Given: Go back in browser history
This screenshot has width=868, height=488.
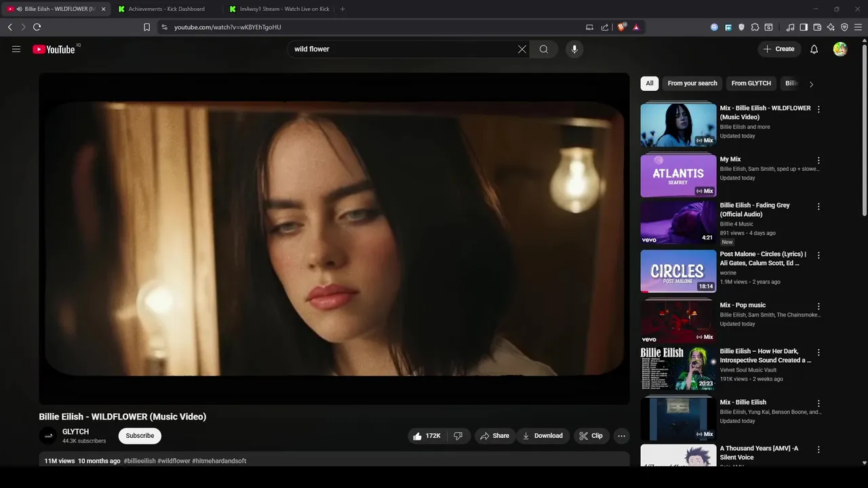Looking at the screenshot, I should [x=9, y=27].
